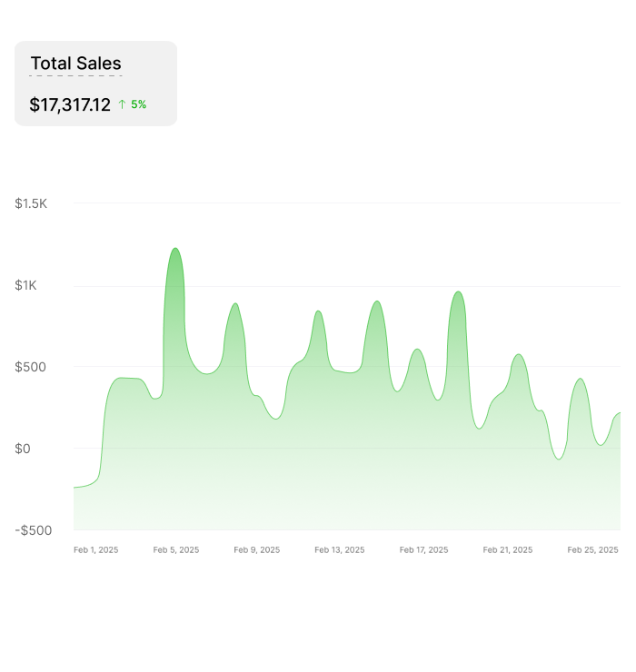Select the Feb 5, 2025 date label

tap(176, 549)
